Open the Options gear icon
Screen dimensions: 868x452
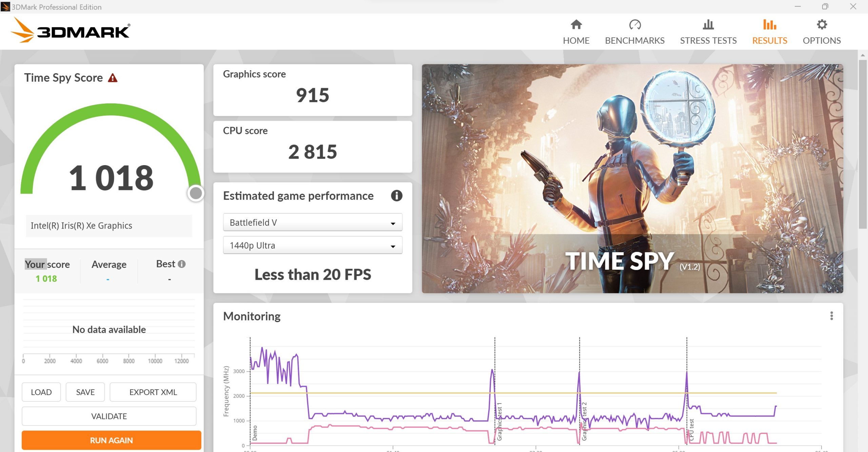click(822, 24)
